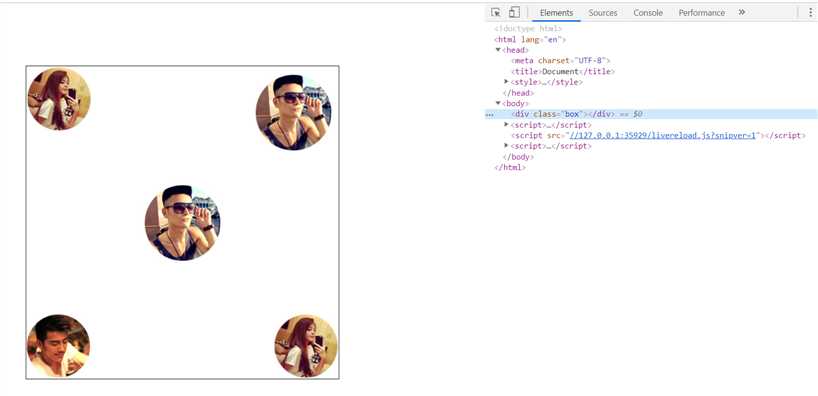This screenshot has width=818, height=396.
Task: Open the Console tab
Action: (648, 13)
